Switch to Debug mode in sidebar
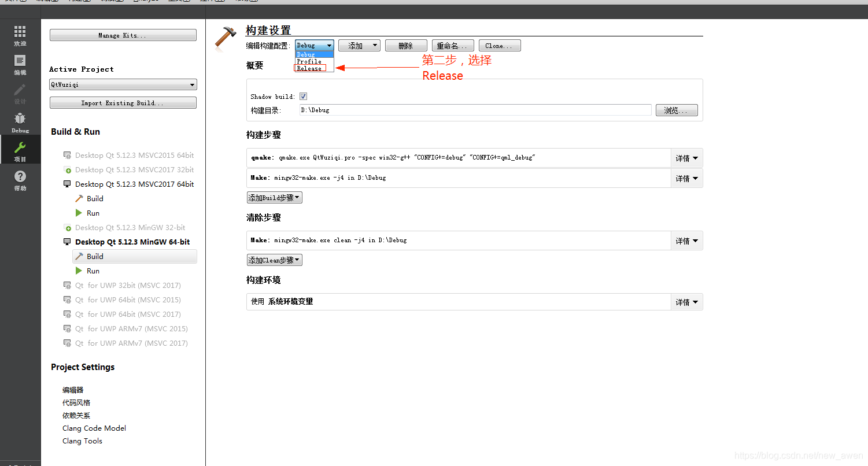Screen dimensions: 868x466 point(20,121)
